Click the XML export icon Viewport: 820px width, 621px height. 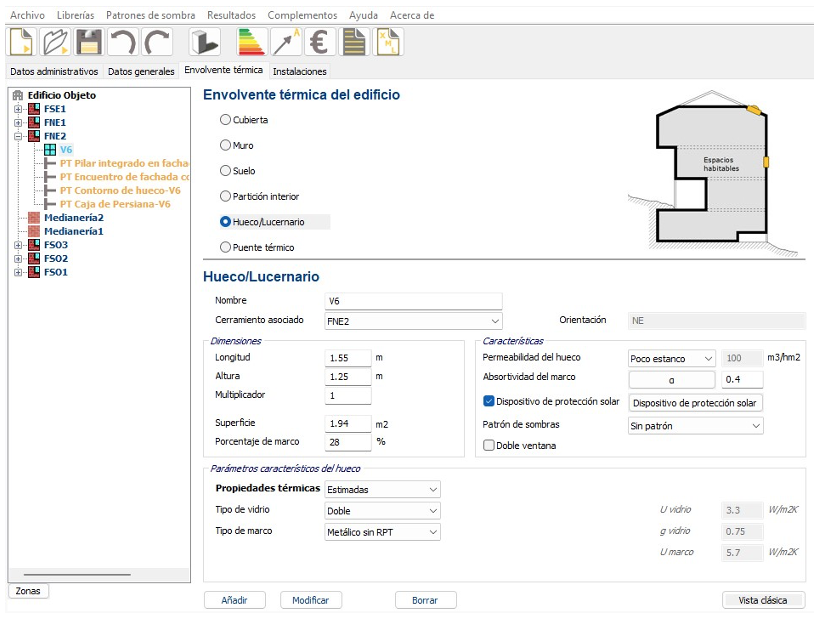pos(387,42)
